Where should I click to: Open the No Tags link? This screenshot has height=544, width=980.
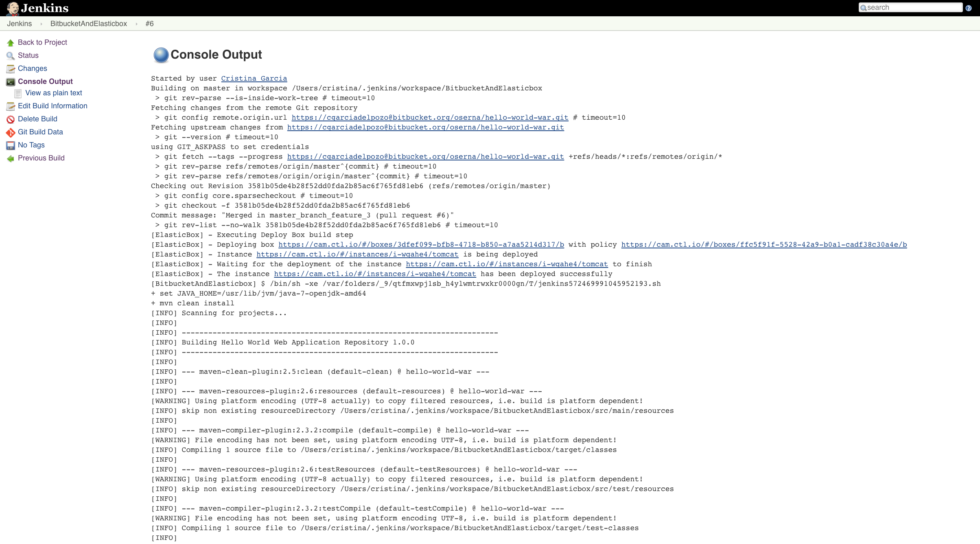tap(31, 145)
